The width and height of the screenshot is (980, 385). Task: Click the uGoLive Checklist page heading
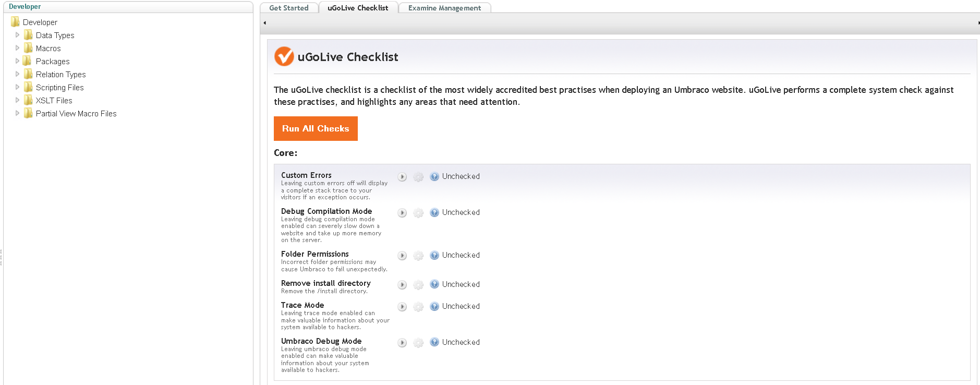pos(348,57)
